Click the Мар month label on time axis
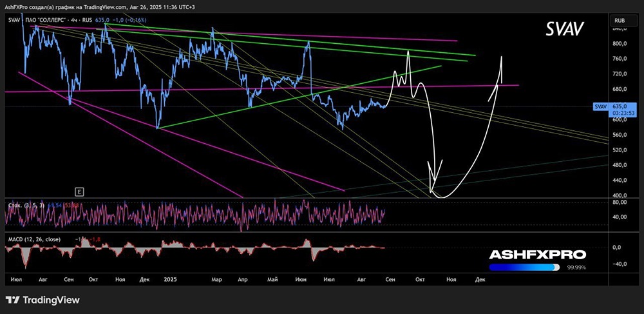The height and width of the screenshot is (314, 644). pos(217,280)
